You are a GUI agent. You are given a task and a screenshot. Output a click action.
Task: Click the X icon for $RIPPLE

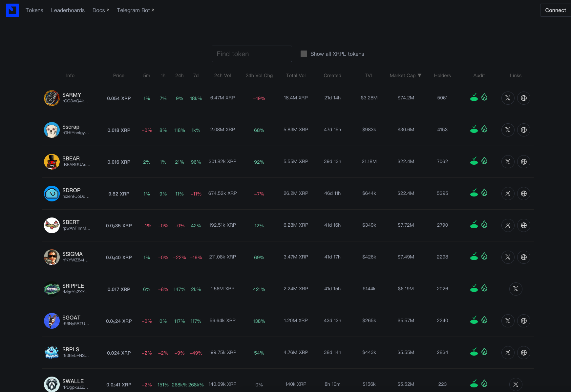(x=516, y=289)
